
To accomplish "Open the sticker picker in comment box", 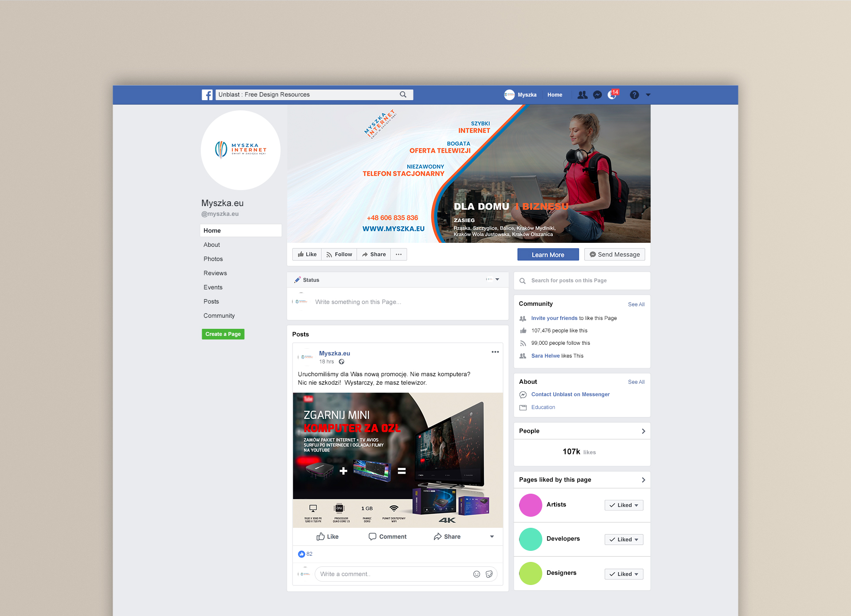I will (x=489, y=574).
